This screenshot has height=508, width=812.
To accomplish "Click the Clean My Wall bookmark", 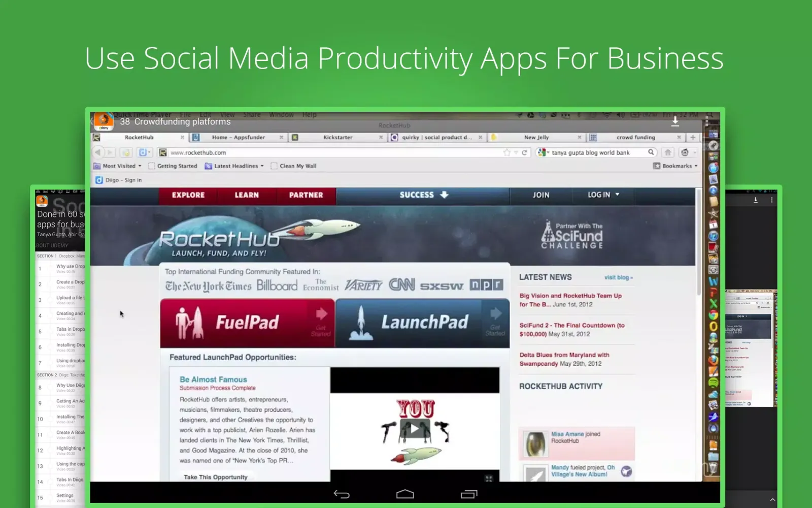I will tap(294, 166).
